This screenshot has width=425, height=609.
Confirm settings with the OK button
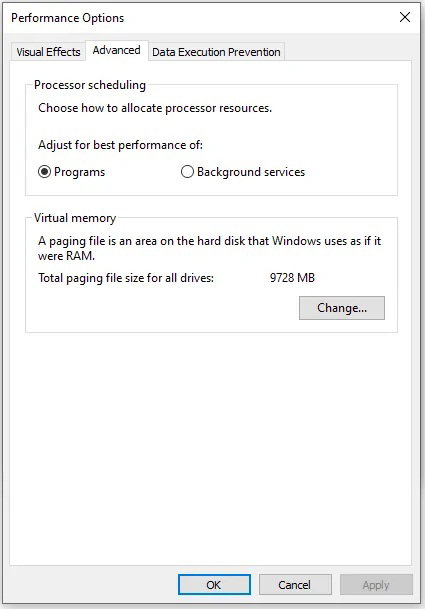tap(214, 585)
